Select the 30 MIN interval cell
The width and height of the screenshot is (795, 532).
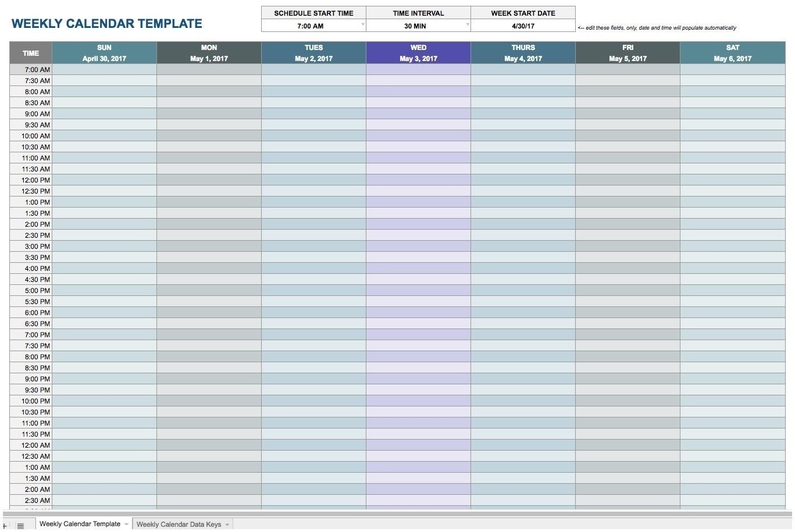point(415,26)
